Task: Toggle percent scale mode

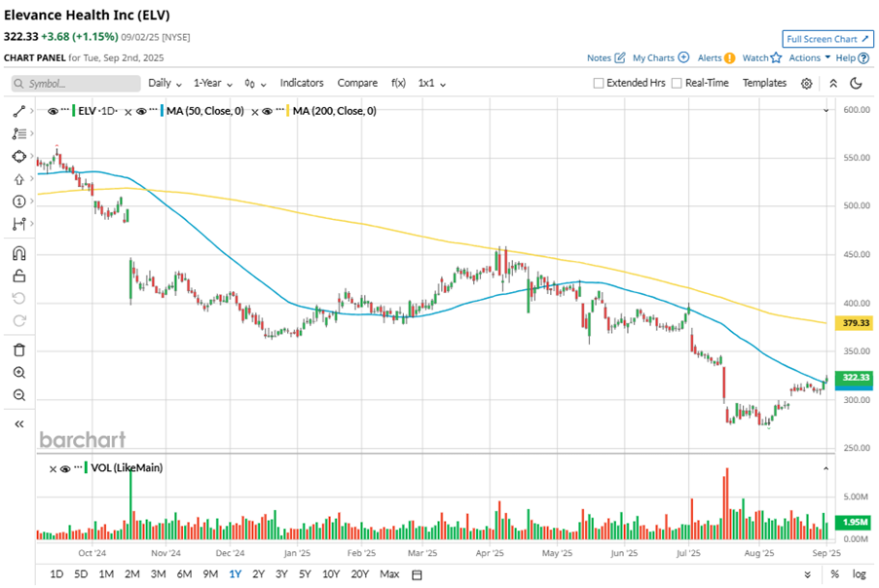Action: (x=835, y=574)
